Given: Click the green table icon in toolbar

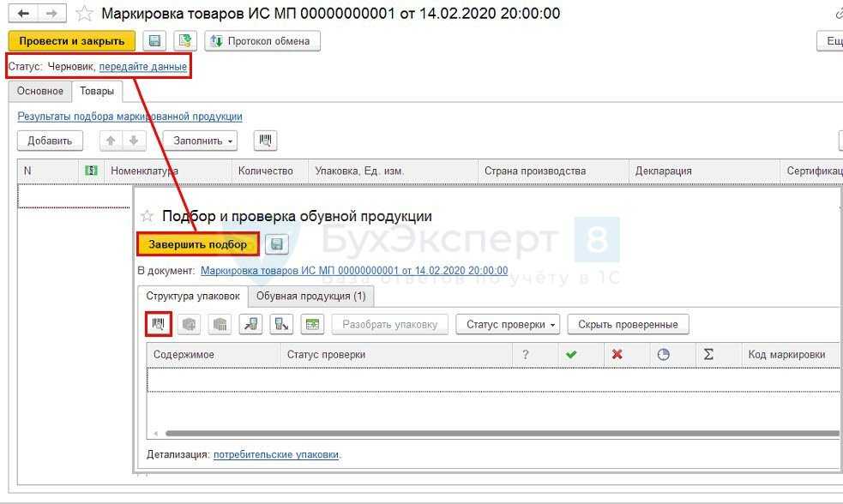Looking at the screenshot, I should click(312, 324).
